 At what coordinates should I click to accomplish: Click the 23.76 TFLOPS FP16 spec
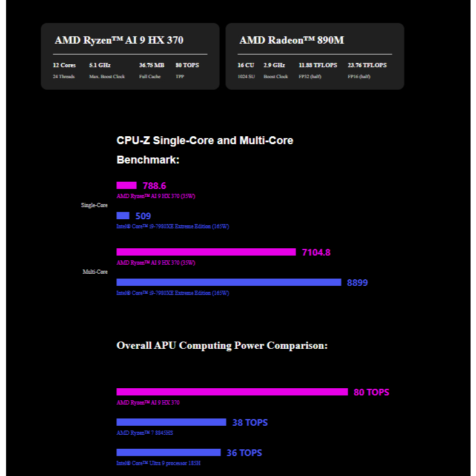pos(367,65)
